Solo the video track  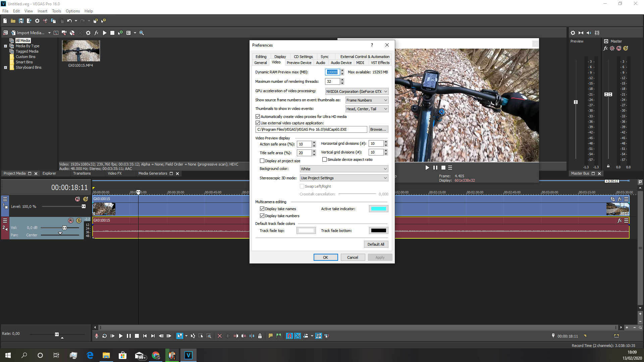(x=86, y=199)
